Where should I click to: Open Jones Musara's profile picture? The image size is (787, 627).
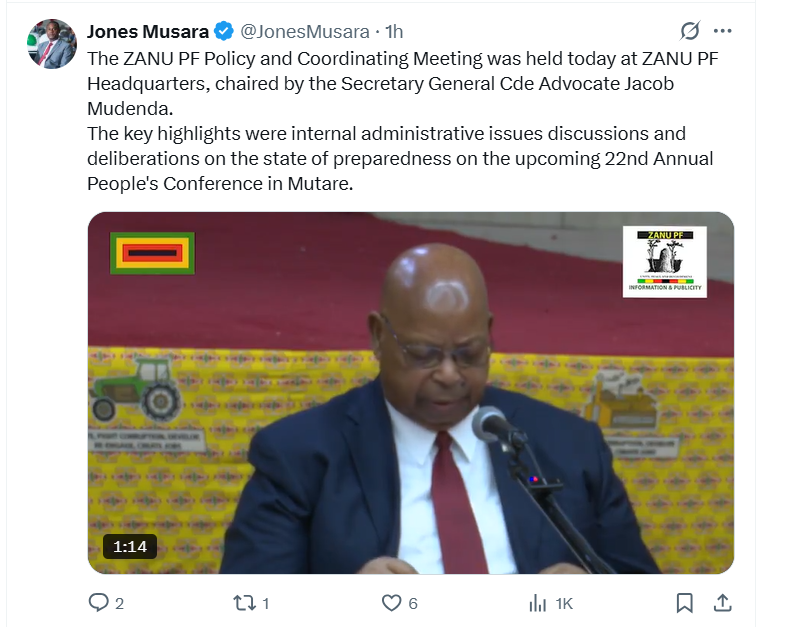pos(52,44)
